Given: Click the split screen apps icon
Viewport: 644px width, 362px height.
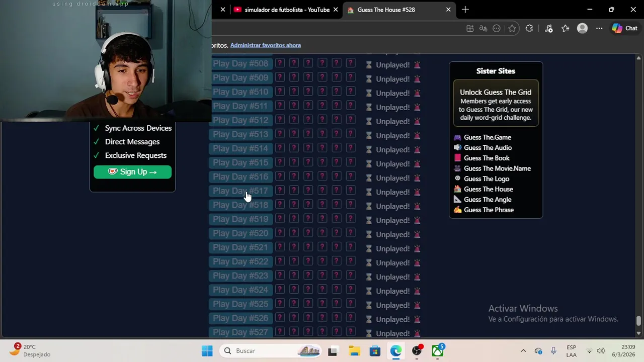Looking at the screenshot, I should [470, 29].
